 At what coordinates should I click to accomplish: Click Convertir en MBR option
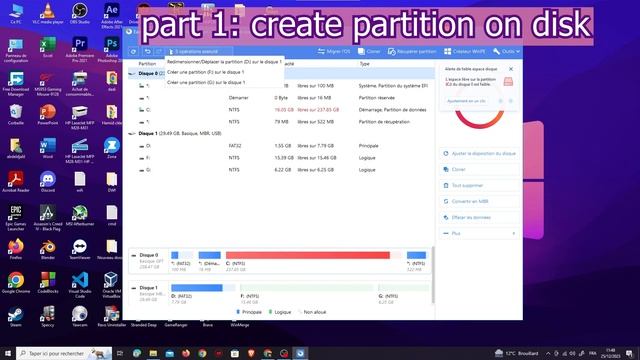(x=480, y=201)
